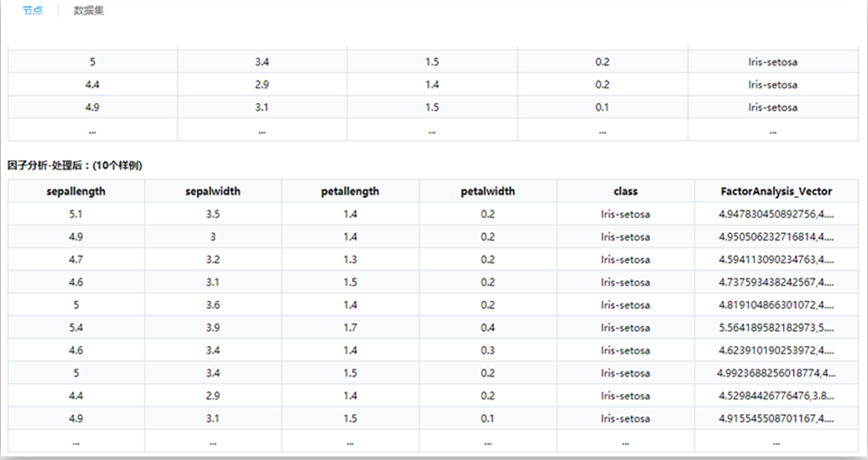Click the 因子分析-处理后 section heading
868x460 pixels.
click(x=74, y=166)
